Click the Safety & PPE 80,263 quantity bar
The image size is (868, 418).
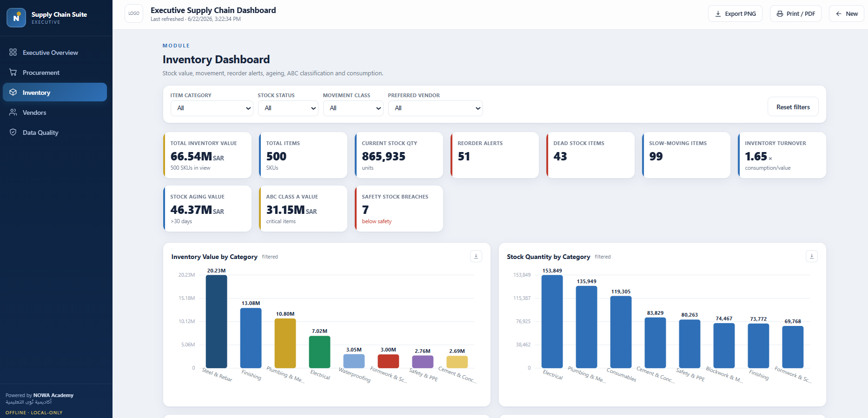coord(690,344)
